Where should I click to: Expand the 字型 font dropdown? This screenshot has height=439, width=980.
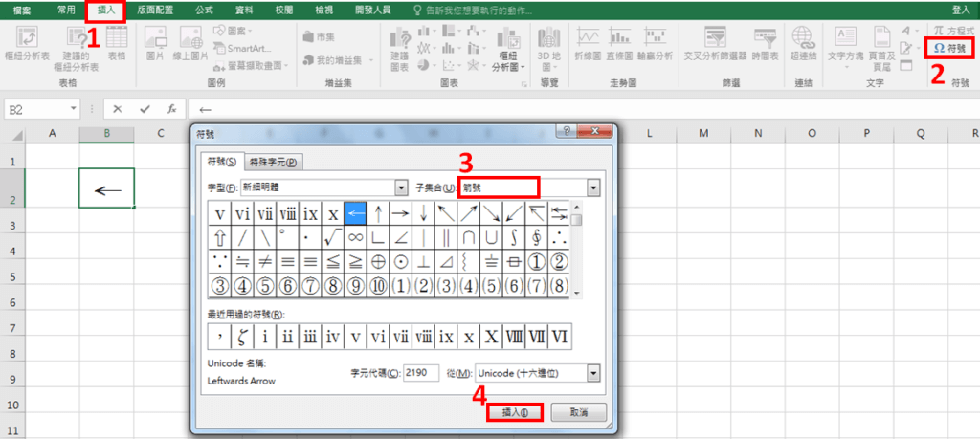point(401,187)
